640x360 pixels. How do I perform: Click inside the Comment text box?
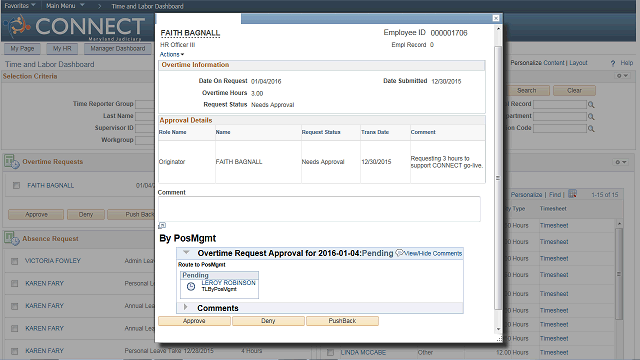(319, 209)
